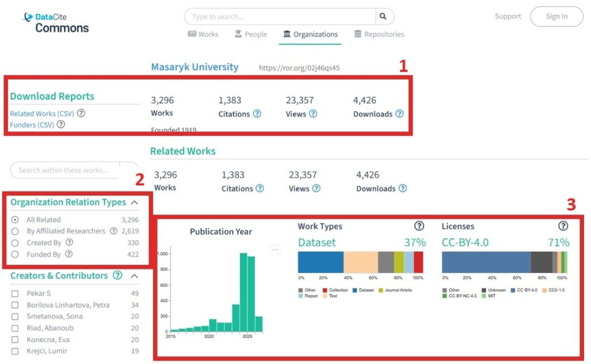Viewport: 591px width, 364px height.
Task: Select the Created By radio option
Action: point(15,243)
